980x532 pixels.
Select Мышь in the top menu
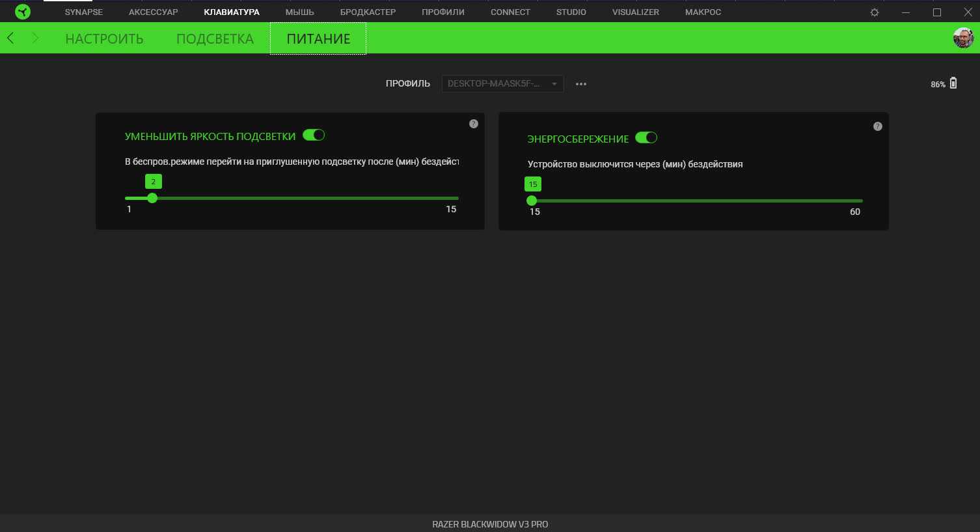[299, 12]
